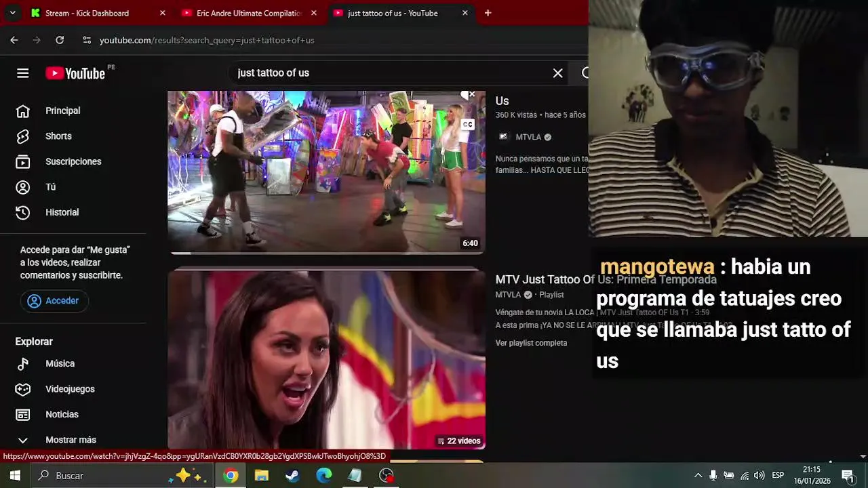Open the tab search dropdown
This screenshot has height=488, width=868.
pos(12,13)
